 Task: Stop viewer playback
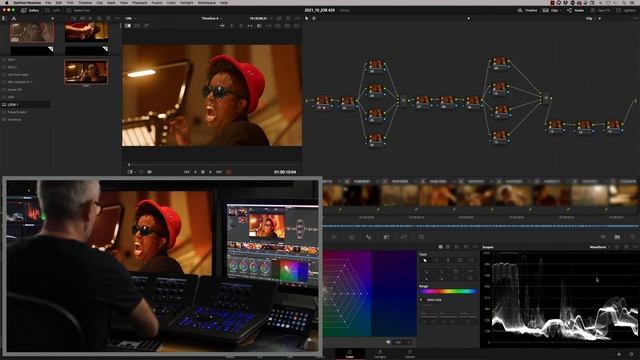pos(203,172)
